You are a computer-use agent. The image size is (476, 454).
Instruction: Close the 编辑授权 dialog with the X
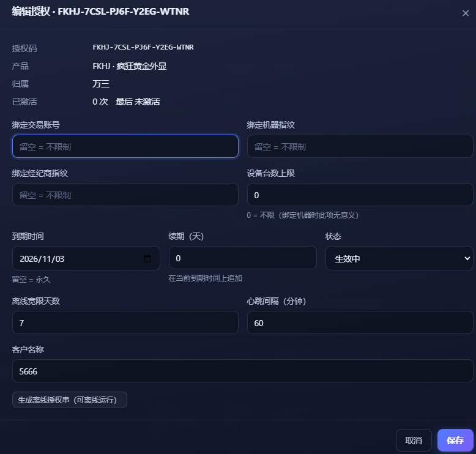(x=466, y=13)
